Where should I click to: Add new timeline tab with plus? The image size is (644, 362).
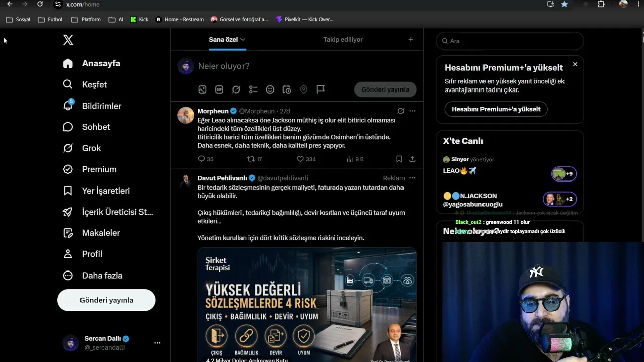[x=411, y=39]
